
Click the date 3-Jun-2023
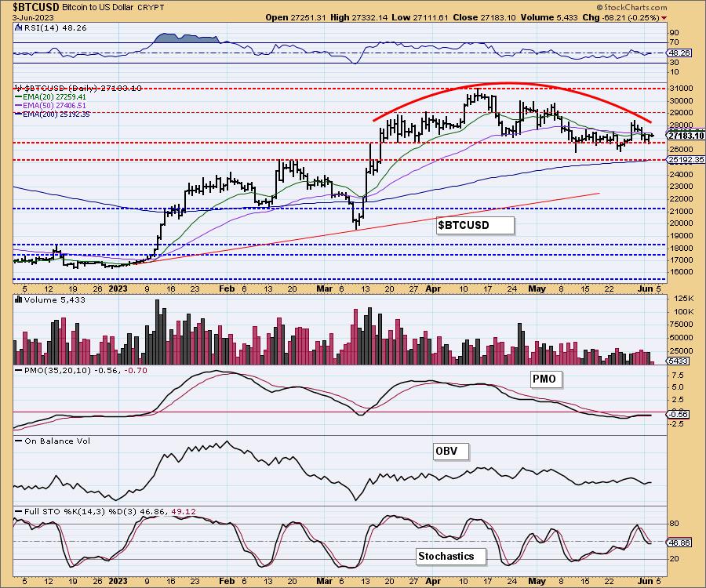click(x=33, y=18)
